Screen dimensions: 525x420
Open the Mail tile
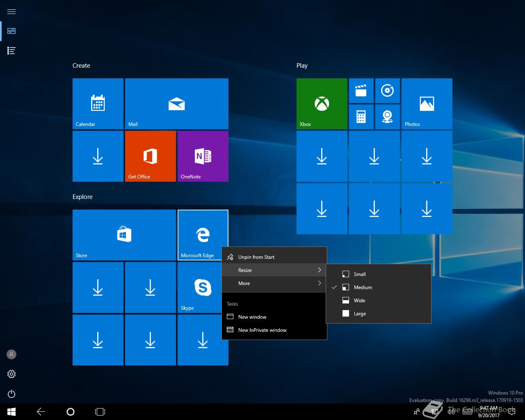tap(177, 104)
